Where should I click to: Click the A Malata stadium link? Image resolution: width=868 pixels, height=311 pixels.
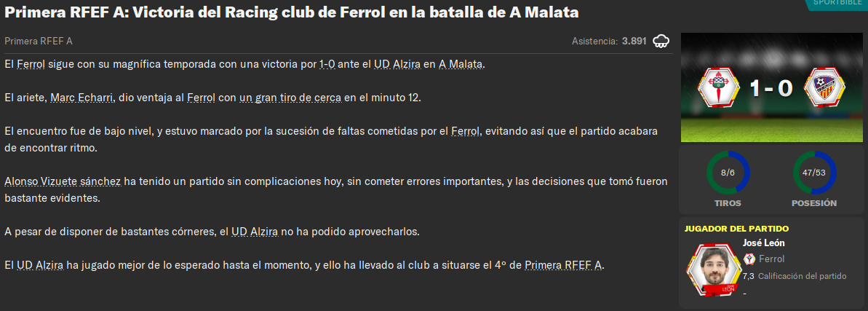click(461, 64)
